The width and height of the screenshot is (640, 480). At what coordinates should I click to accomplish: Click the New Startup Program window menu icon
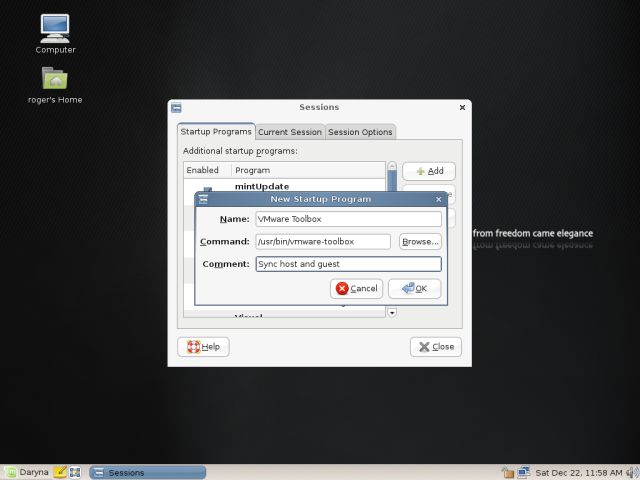[x=203, y=199]
